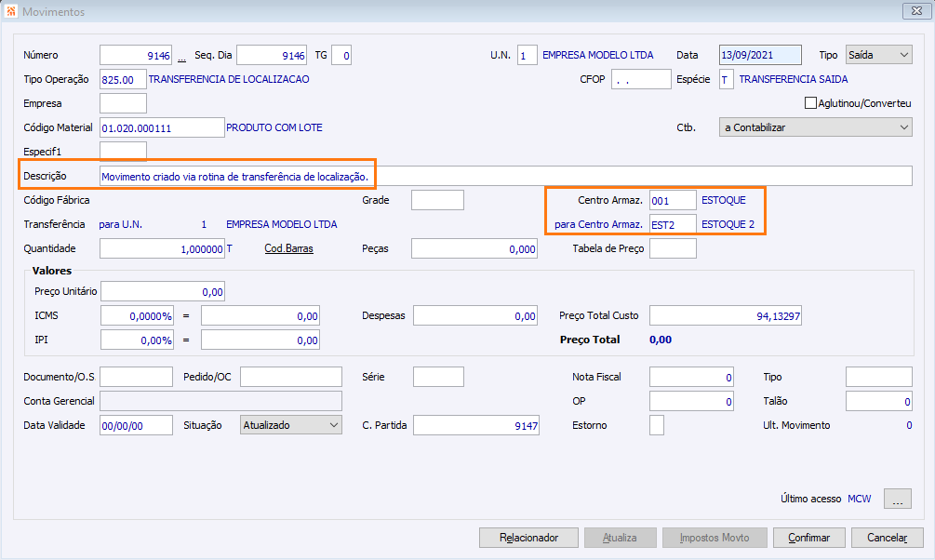Click the TRANSFERENCIA DE LOCALIZACAO text

pos(228,79)
